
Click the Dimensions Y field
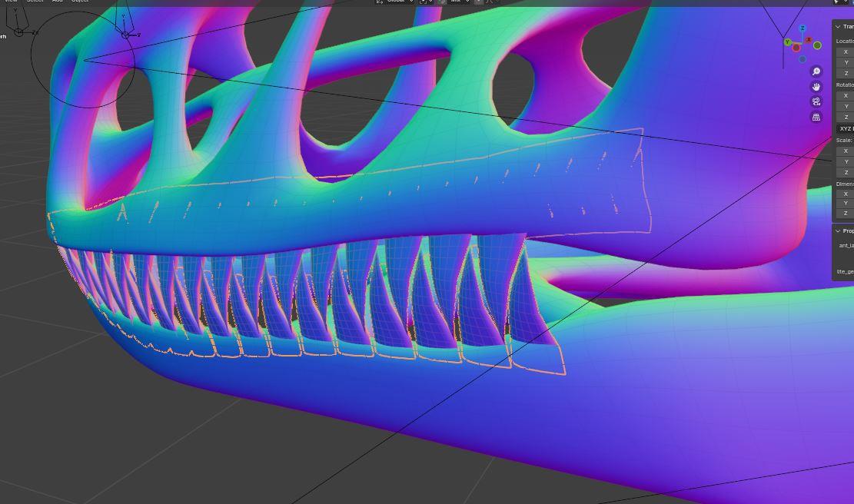tap(846, 204)
